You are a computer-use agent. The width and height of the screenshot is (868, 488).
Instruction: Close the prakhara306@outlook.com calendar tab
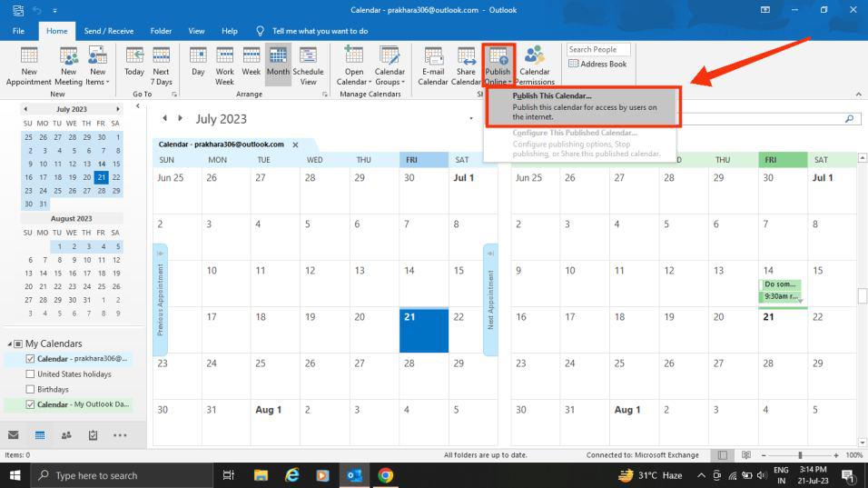[296, 144]
